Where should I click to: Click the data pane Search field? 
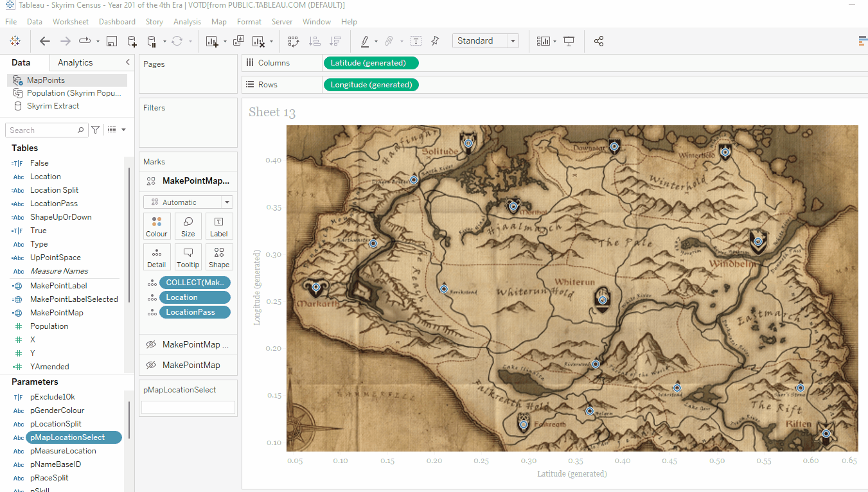(x=42, y=130)
